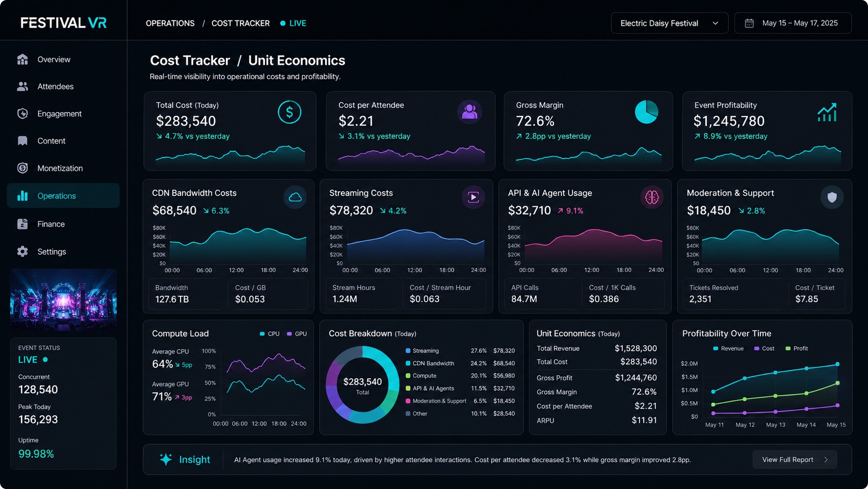Click the Streaming Costs play icon
The width and height of the screenshot is (868, 489).
pos(473,197)
